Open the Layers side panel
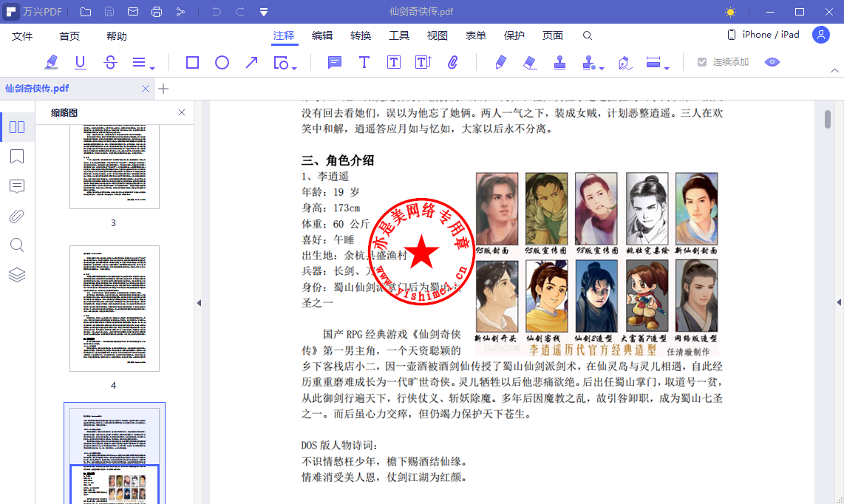Screen dimensions: 844x504 [17, 275]
